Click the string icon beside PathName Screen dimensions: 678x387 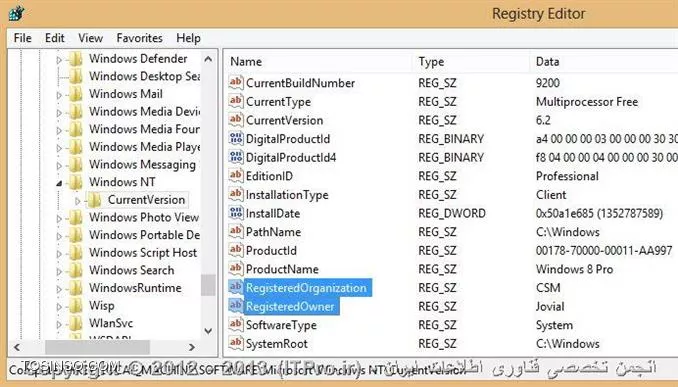(236, 231)
